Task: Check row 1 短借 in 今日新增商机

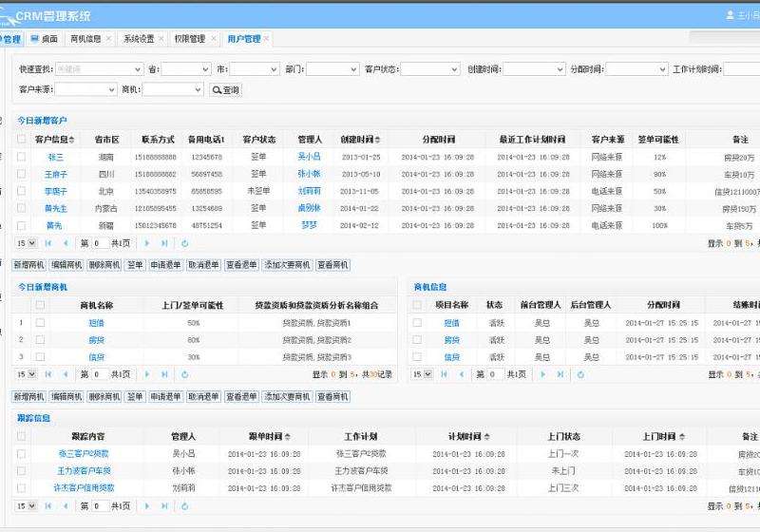Action: pos(40,322)
